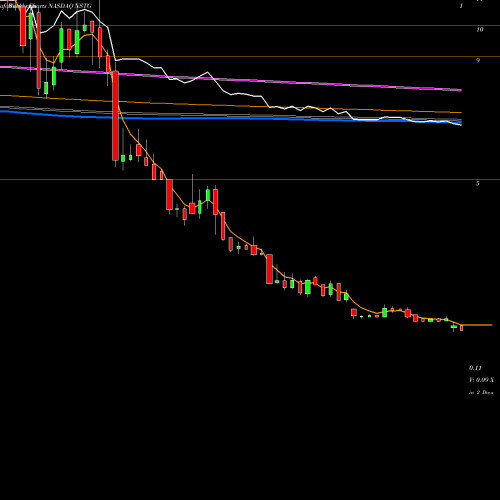The width and height of the screenshot is (500, 500).
Task: Click the "10" price axis label
Action: tap(480, 30)
